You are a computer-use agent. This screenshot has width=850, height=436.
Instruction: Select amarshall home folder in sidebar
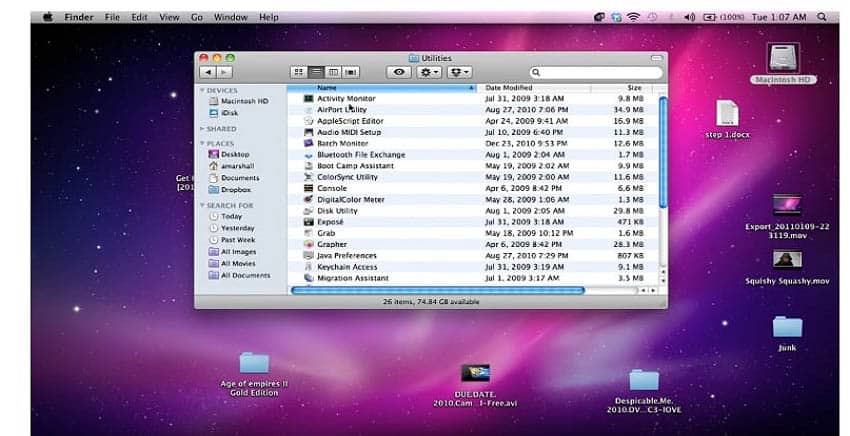[231, 166]
